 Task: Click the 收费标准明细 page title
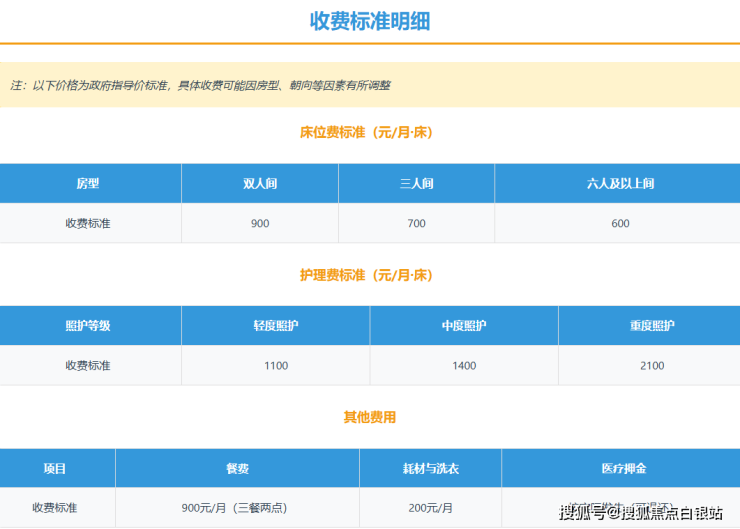coord(369,21)
